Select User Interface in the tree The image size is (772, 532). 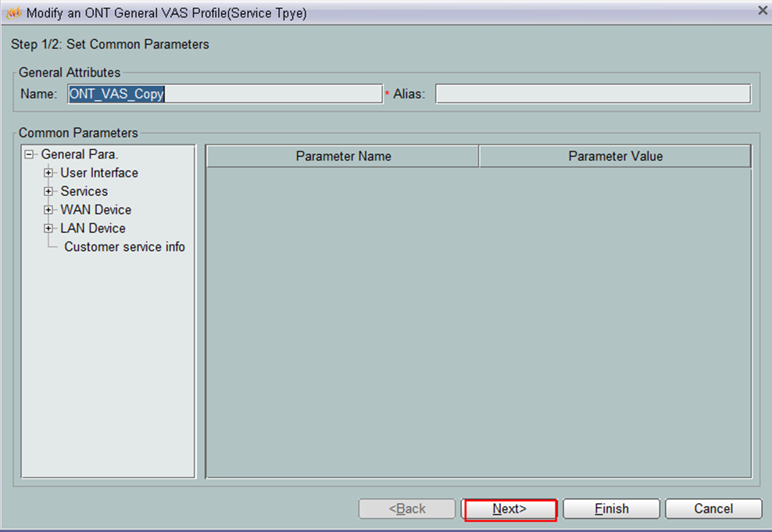pos(99,173)
